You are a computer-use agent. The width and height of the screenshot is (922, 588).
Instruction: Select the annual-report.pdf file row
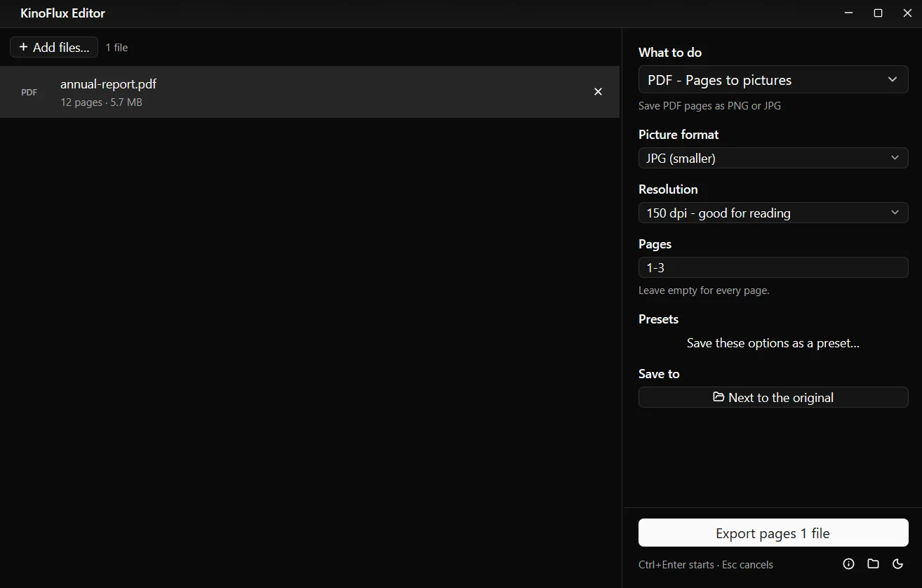click(x=309, y=92)
